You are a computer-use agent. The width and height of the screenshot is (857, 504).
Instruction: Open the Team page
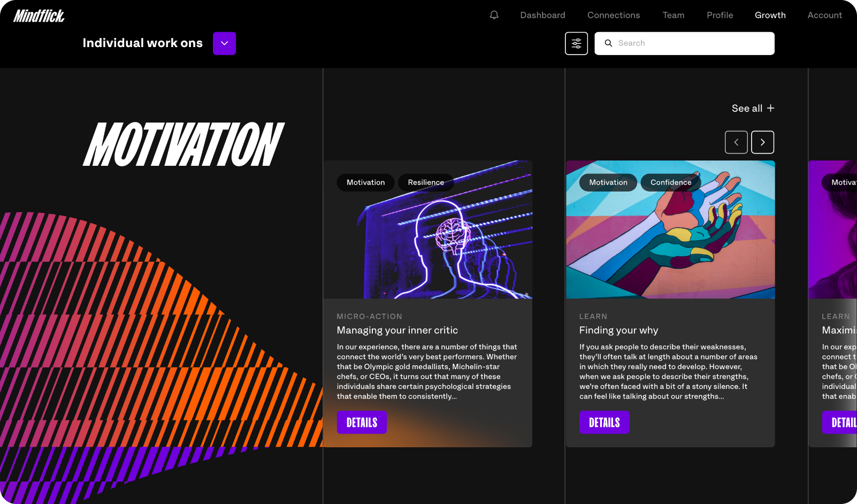pos(674,15)
